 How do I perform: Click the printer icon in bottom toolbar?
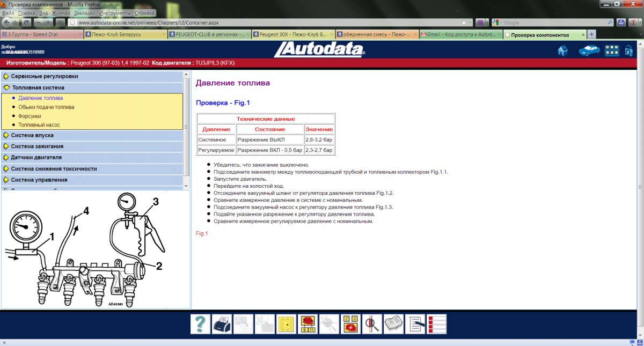point(222,324)
